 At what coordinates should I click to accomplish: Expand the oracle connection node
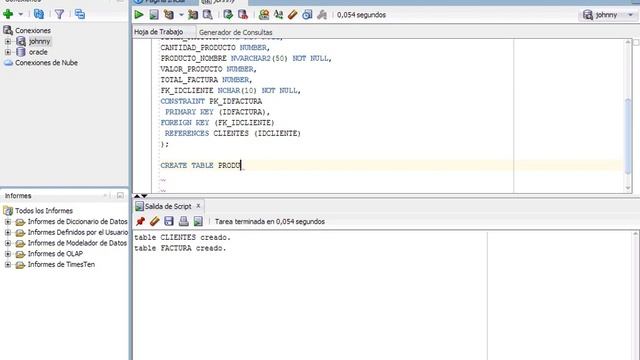coord(8,52)
